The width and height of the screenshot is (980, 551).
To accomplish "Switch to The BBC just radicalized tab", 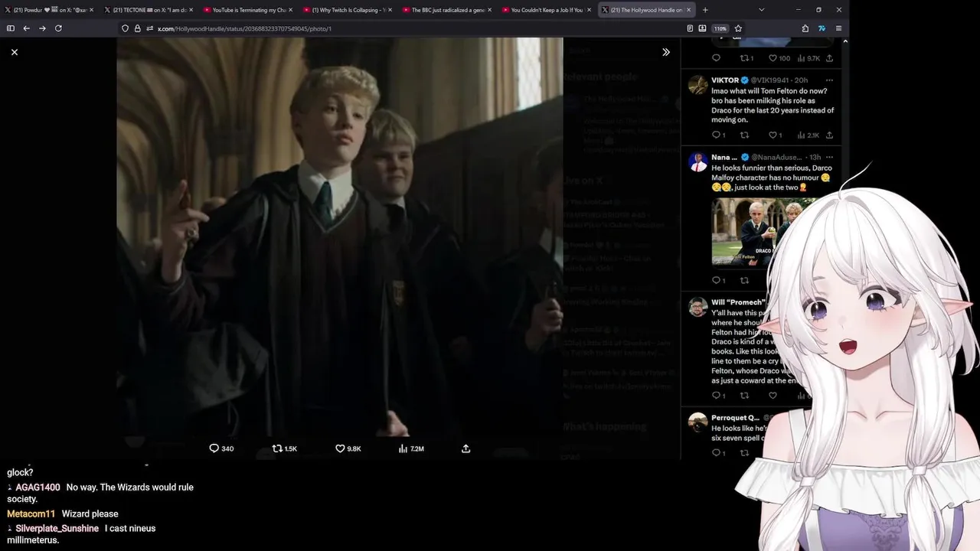I will click(446, 10).
